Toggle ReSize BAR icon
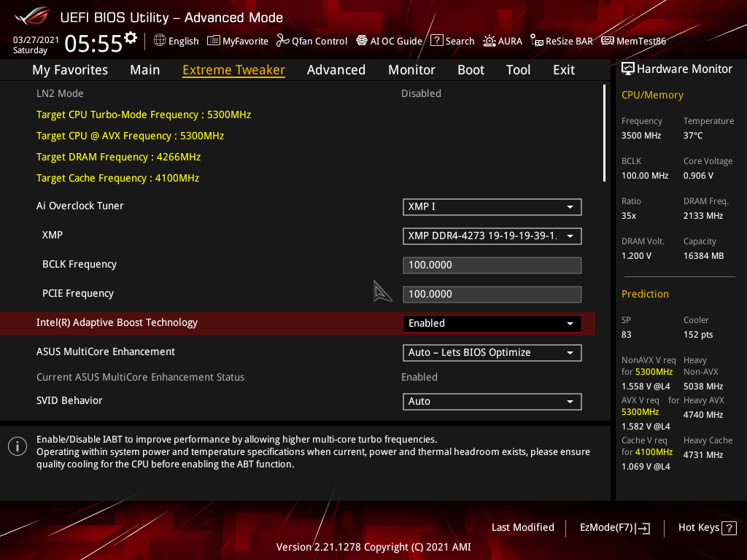This screenshot has width=747, height=560. coord(537,41)
